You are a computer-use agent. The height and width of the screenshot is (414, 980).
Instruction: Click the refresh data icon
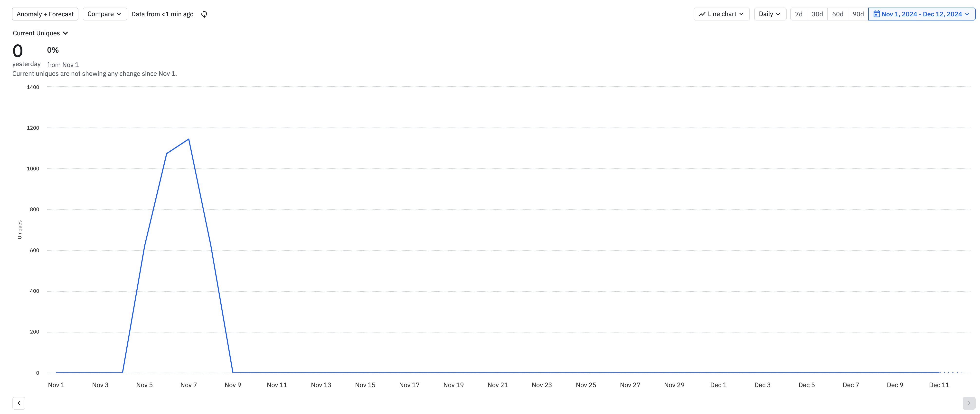[204, 14]
